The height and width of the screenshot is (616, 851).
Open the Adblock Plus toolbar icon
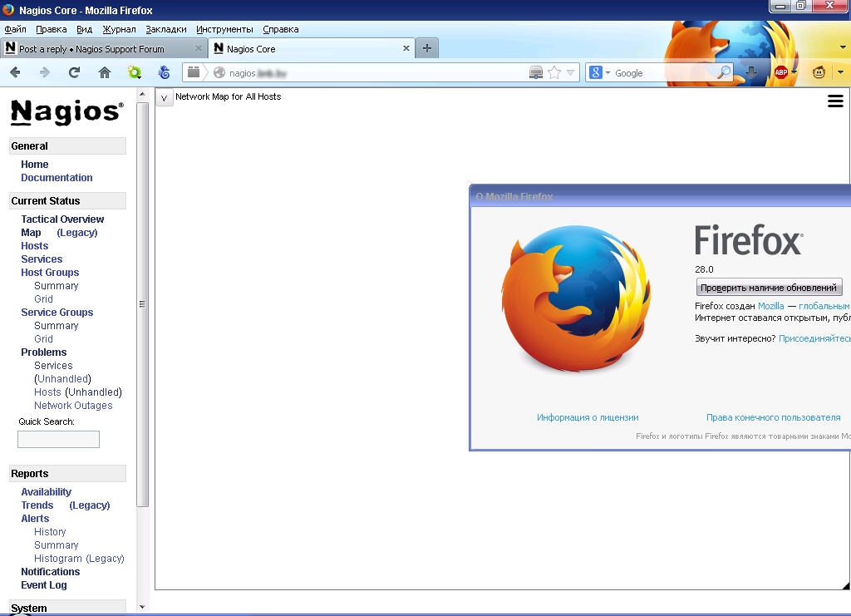pos(780,73)
